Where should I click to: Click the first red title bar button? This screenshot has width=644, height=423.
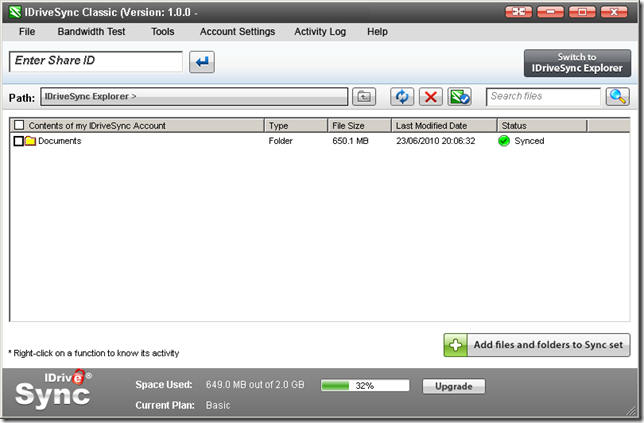[x=518, y=12]
